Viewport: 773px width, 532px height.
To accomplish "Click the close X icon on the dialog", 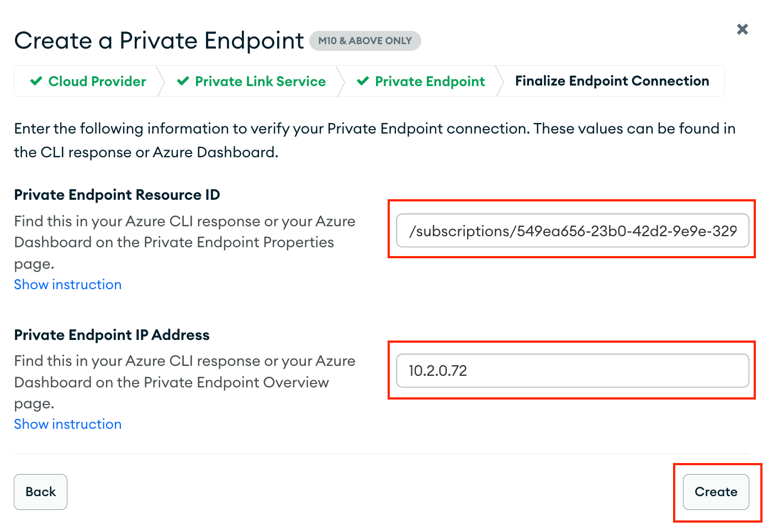I will pos(742,29).
